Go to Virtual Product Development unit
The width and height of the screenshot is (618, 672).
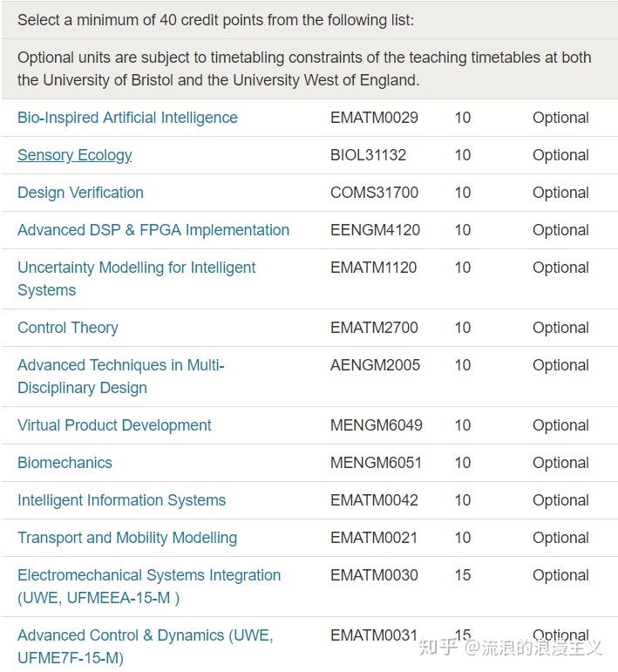(x=114, y=425)
